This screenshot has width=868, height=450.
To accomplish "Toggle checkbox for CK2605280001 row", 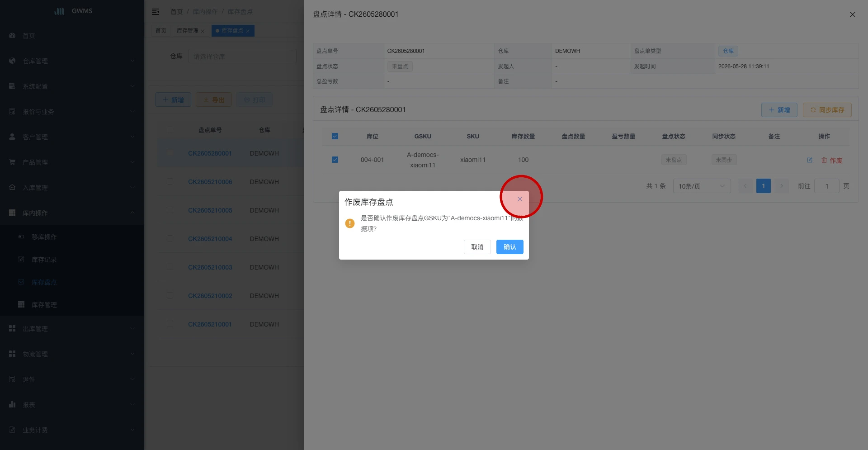I will (170, 153).
